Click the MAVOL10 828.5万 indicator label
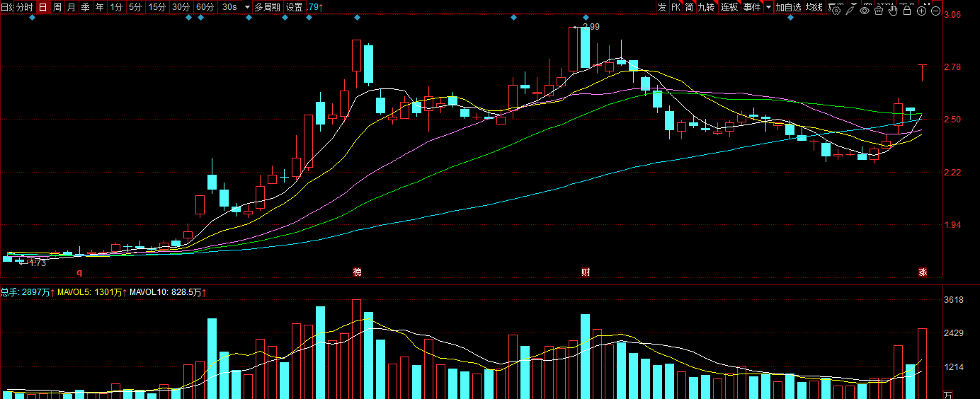980x399 pixels. 165,291
